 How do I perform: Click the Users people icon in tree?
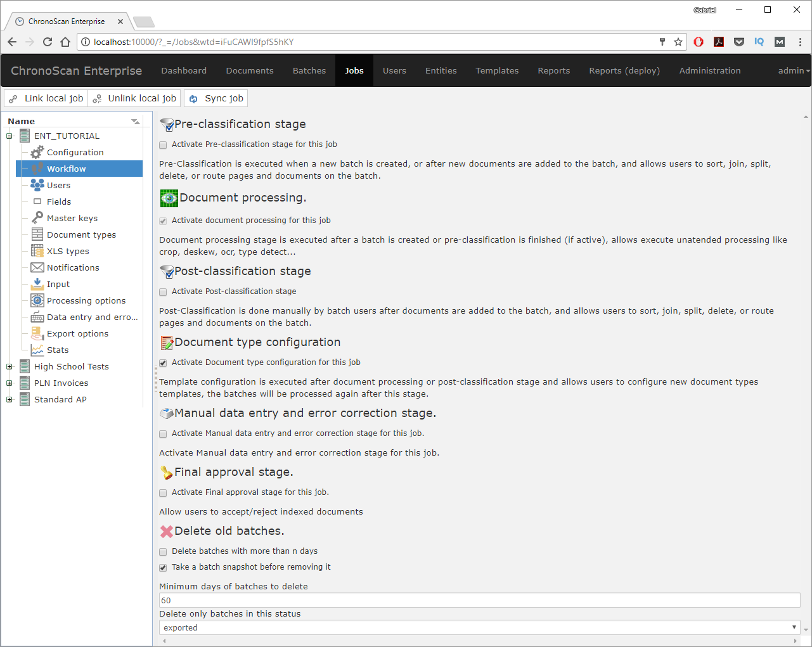37,185
